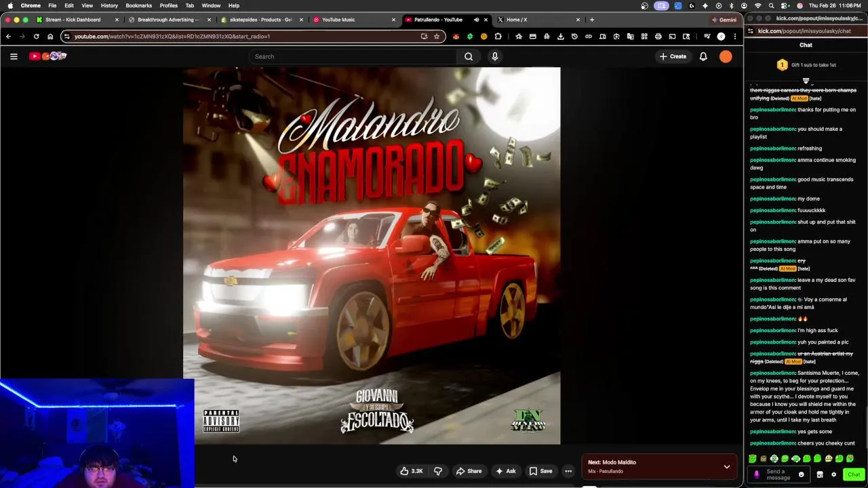Open the QR code extension icon
Viewport: 868px width, 488px height.
point(644,37)
